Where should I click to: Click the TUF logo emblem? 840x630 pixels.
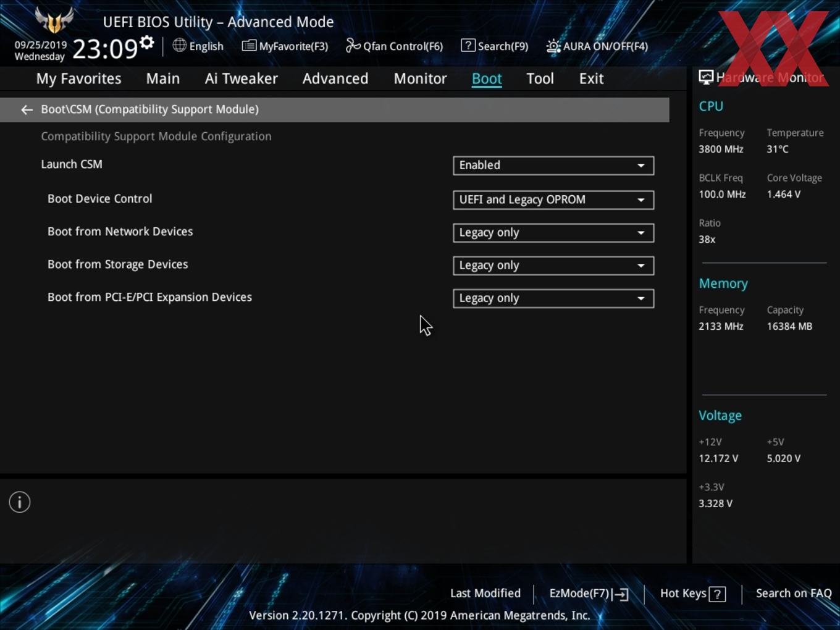pyautogui.click(x=54, y=20)
